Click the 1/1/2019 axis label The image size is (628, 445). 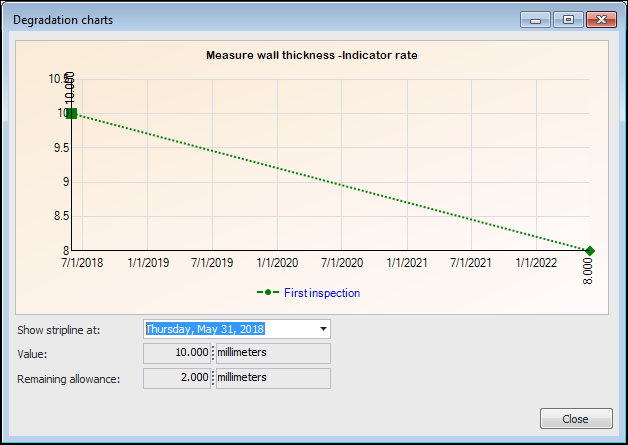click(148, 263)
